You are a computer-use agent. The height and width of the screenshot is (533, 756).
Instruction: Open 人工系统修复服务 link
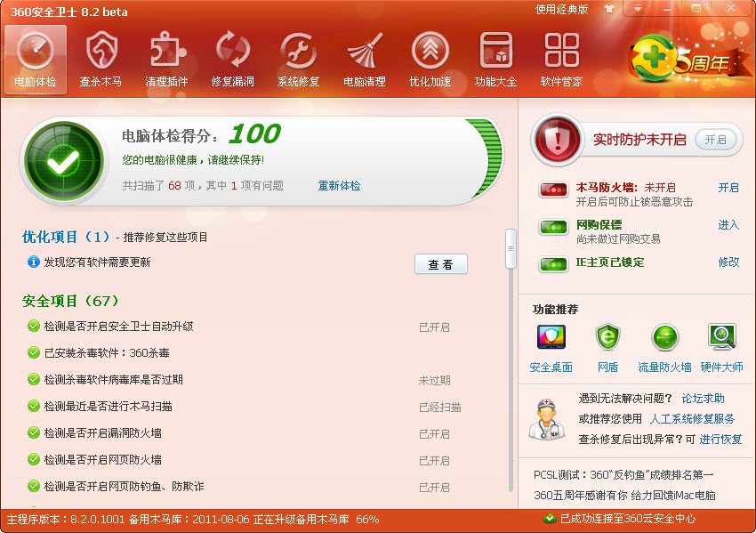pos(692,419)
